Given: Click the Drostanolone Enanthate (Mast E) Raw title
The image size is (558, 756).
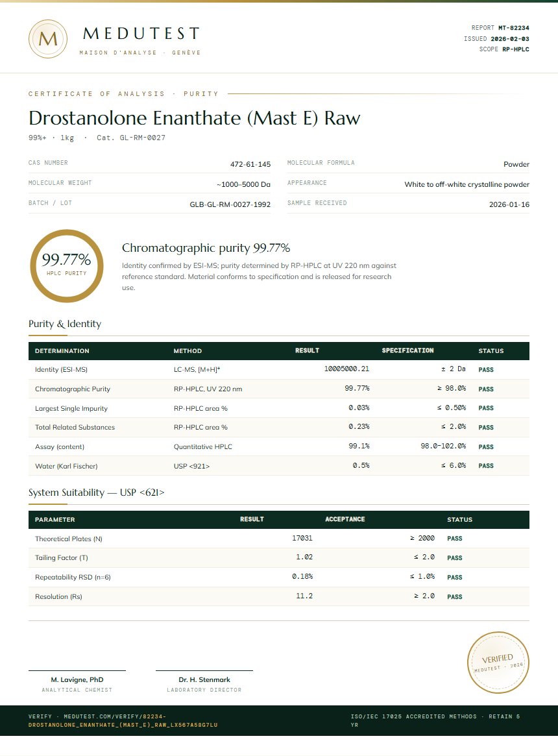Looking at the screenshot, I should [195, 118].
